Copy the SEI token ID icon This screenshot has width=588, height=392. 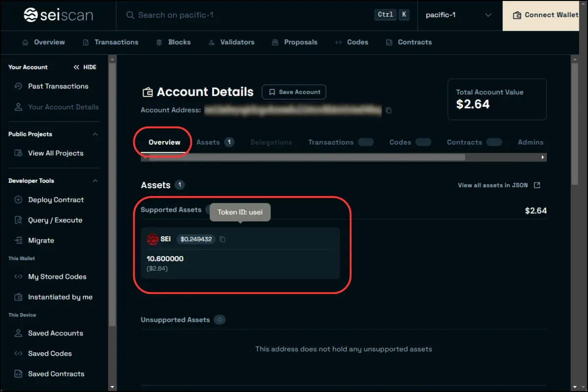(222, 239)
